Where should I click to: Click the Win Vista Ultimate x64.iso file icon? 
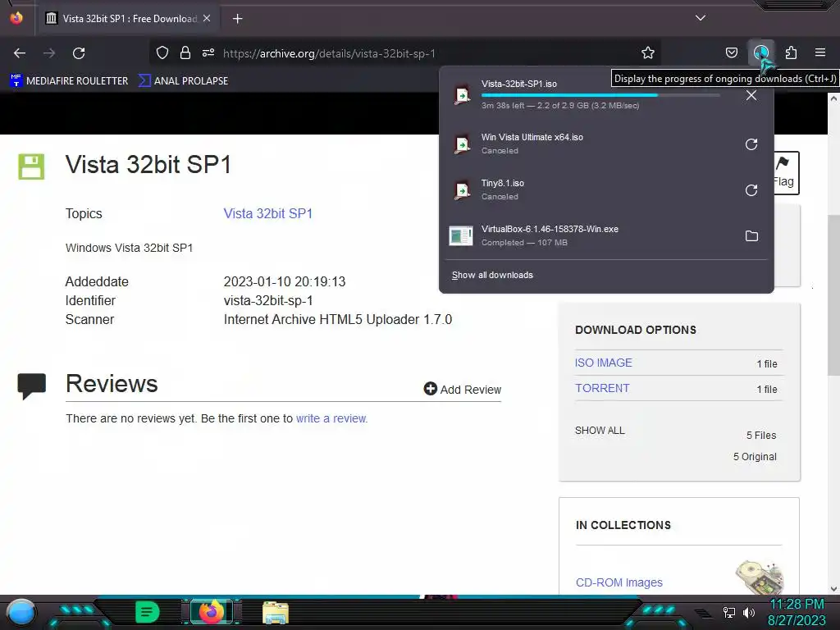click(x=462, y=144)
